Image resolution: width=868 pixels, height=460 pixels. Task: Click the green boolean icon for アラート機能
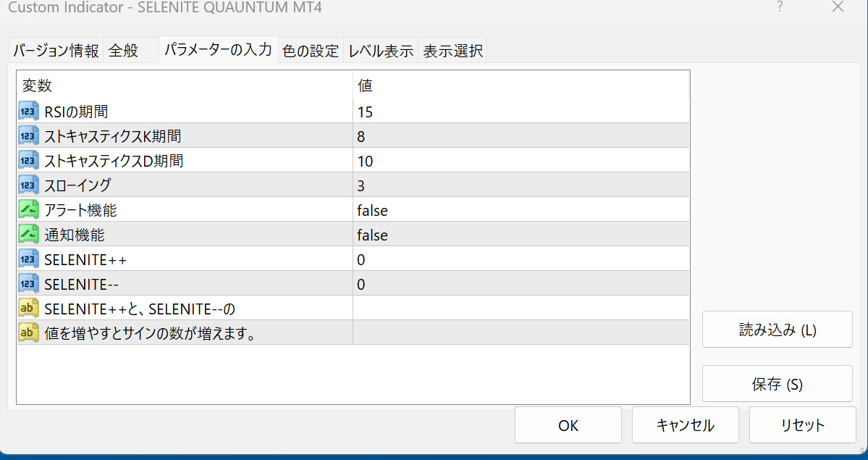coord(29,210)
